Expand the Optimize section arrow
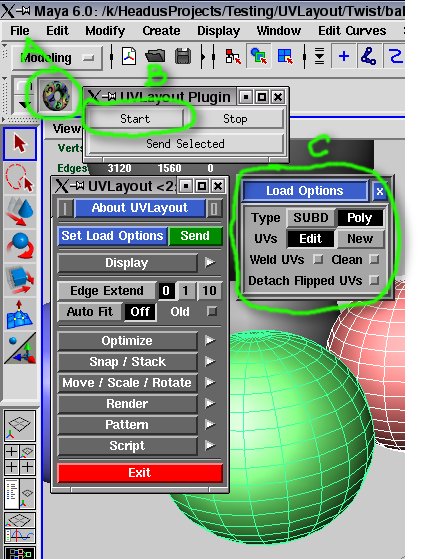The width and height of the screenshot is (422, 559). click(210, 341)
